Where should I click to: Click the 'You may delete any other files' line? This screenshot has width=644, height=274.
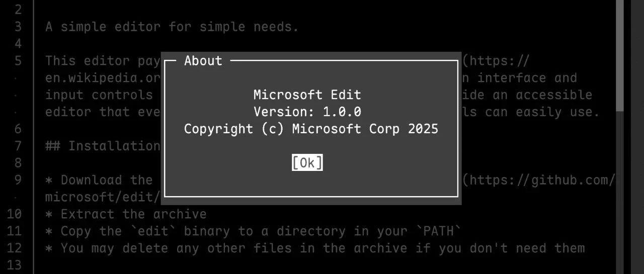tap(315, 248)
